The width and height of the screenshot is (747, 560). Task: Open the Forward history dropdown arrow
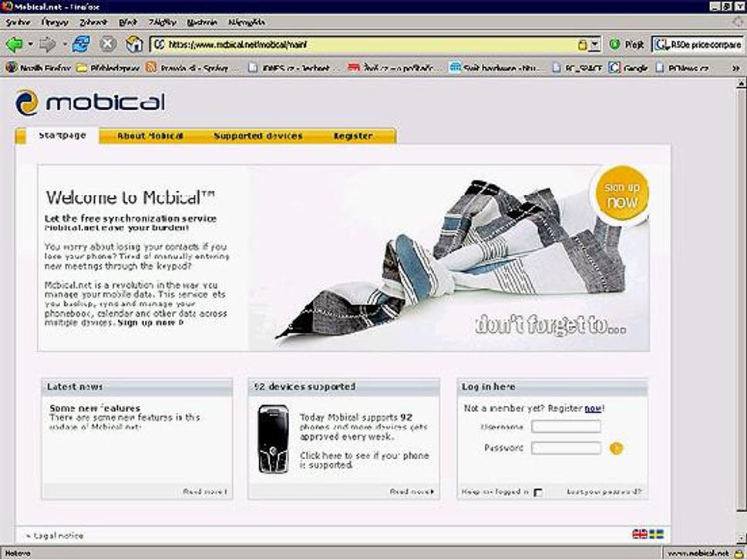coord(64,44)
